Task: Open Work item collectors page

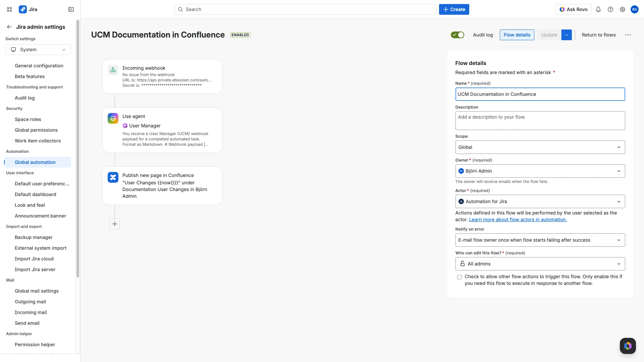Action: (x=38, y=141)
